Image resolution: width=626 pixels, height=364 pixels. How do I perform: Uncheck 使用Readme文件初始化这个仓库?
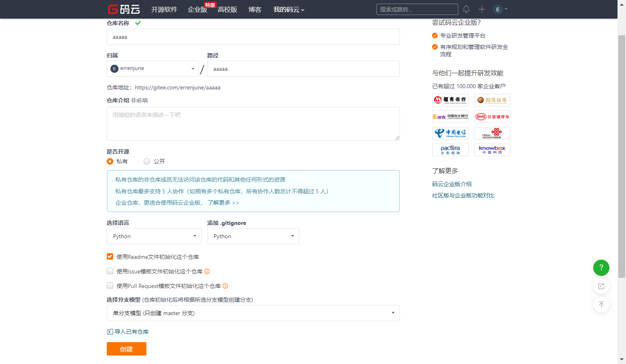[110, 256]
